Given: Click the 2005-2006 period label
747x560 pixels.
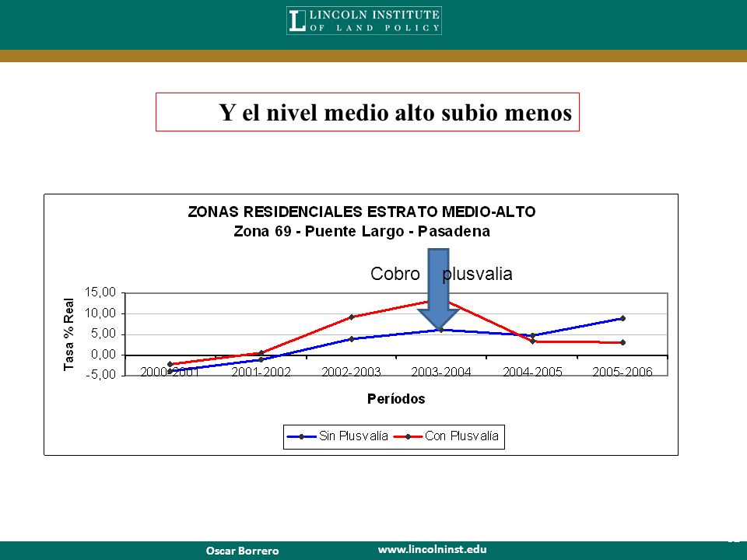Looking at the screenshot, I should point(622,372).
